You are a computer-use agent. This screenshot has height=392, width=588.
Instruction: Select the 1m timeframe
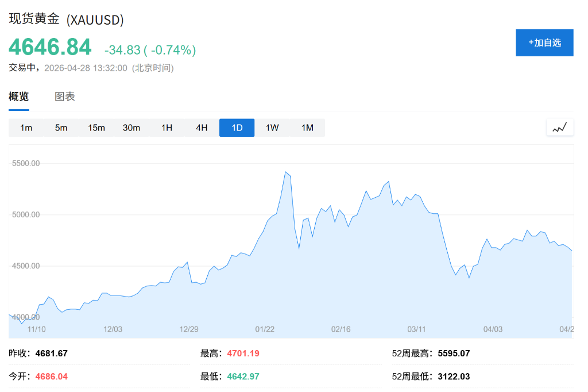[x=26, y=128]
